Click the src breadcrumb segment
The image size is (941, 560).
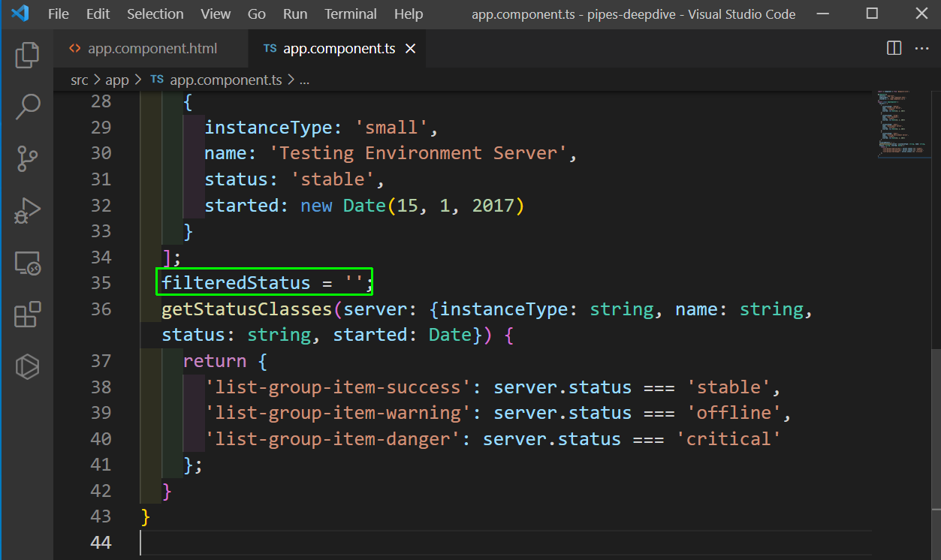[80, 80]
